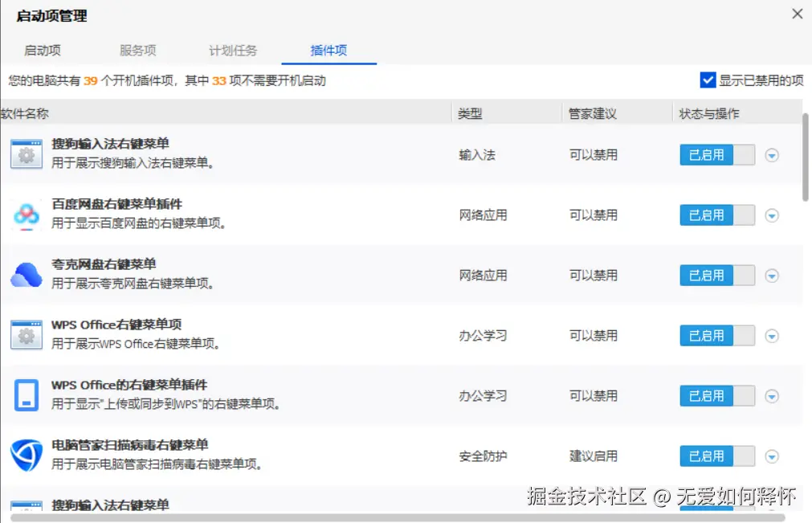The width and height of the screenshot is (812, 523).
Task: Click 办公学习 type in WPS Office右键菜单项 row
Action: point(483,336)
